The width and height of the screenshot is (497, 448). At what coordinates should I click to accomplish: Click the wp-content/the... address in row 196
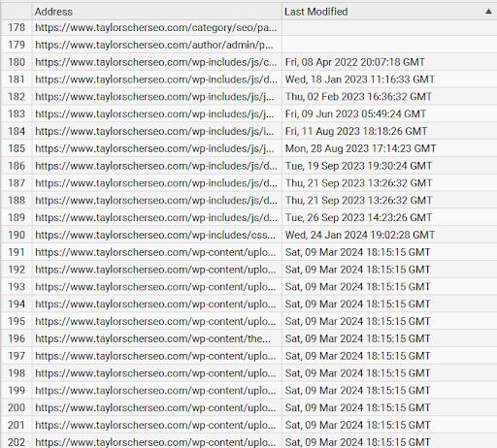coord(152,338)
